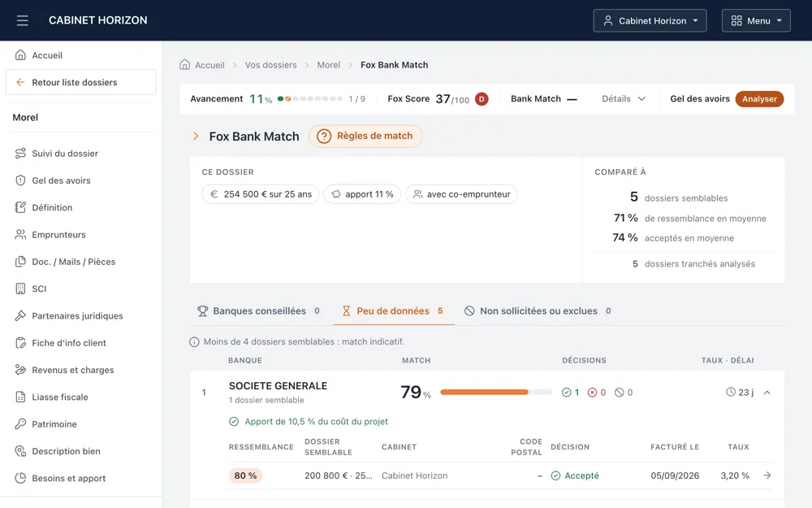Image resolution: width=812 pixels, height=508 pixels.
Task: Open the similar dossier via right arrow
Action: [767, 475]
